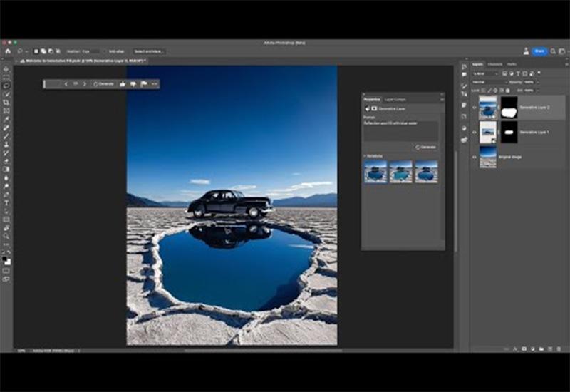The width and height of the screenshot is (570, 392).
Task: Select the Lasso tool
Action: [6, 86]
